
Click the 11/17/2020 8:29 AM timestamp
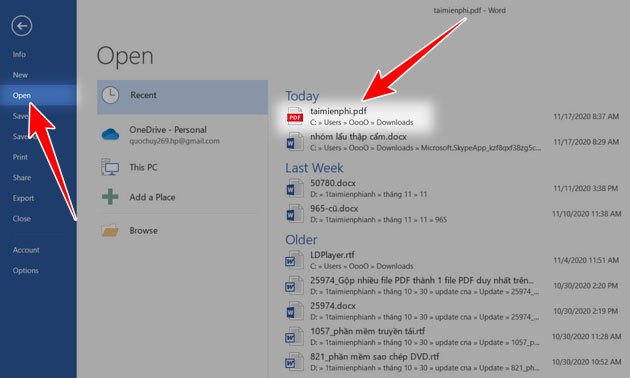click(586, 142)
